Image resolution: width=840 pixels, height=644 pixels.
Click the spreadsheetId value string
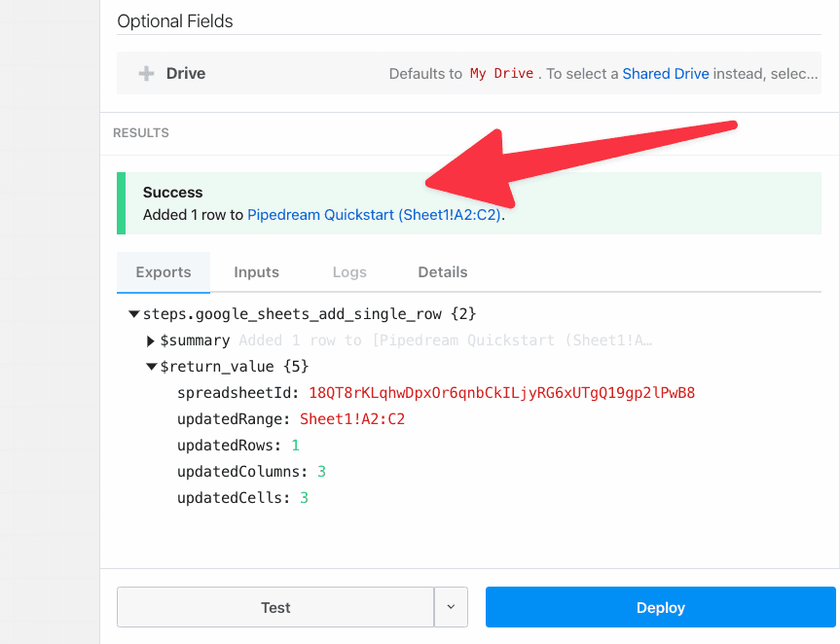(x=501, y=393)
